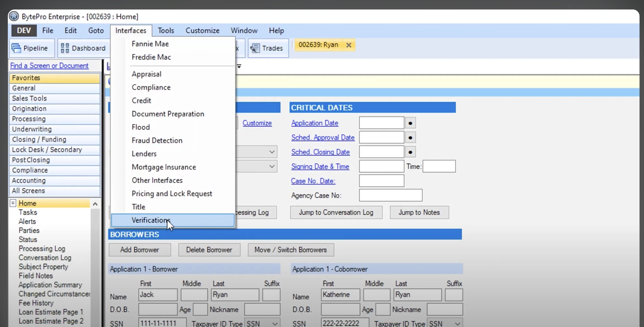Open the Trades screen
The height and width of the screenshot is (327, 644).
pyautogui.click(x=268, y=48)
